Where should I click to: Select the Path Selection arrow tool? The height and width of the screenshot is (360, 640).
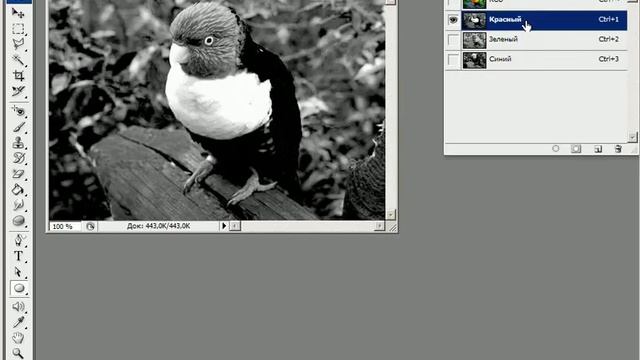(18, 272)
